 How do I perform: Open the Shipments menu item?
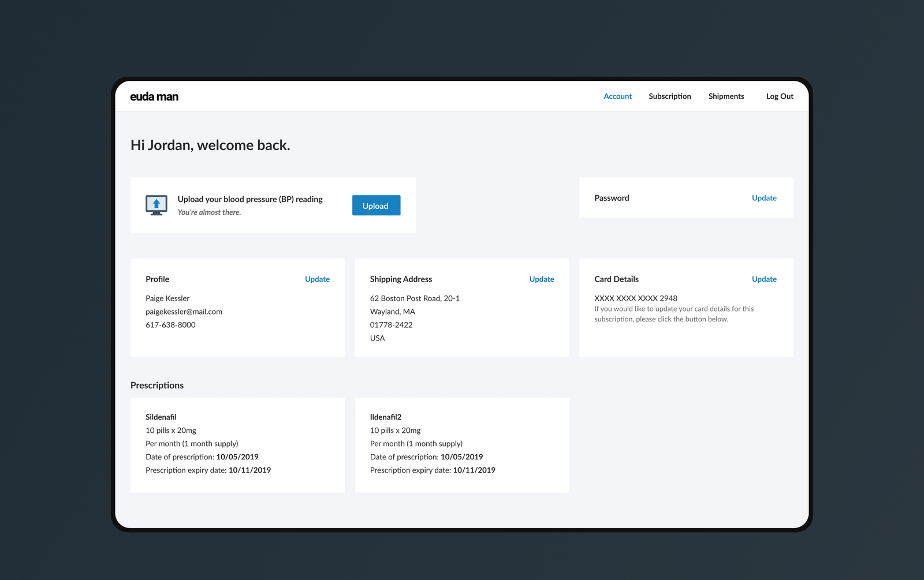pyautogui.click(x=726, y=96)
